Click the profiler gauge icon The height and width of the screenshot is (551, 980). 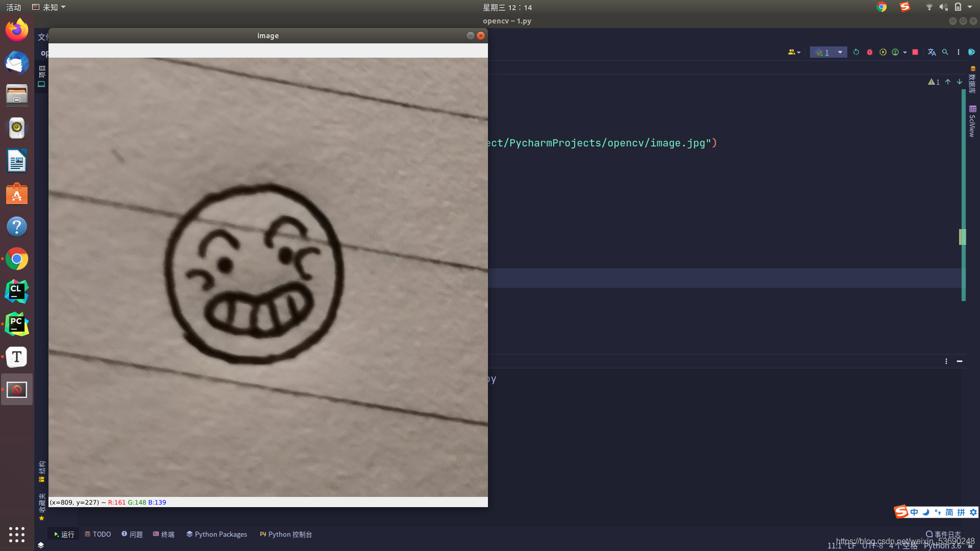[895, 52]
